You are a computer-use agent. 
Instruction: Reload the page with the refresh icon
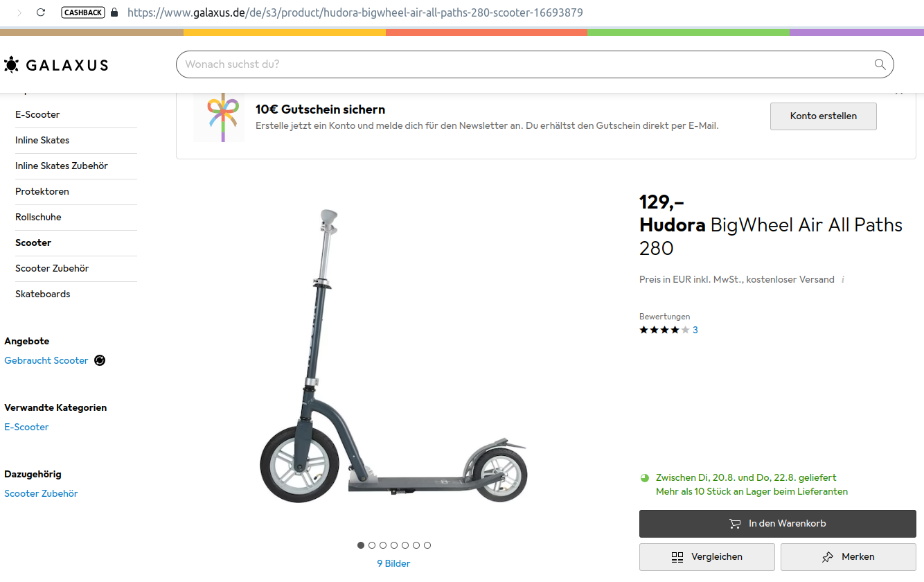click(41, 12)
